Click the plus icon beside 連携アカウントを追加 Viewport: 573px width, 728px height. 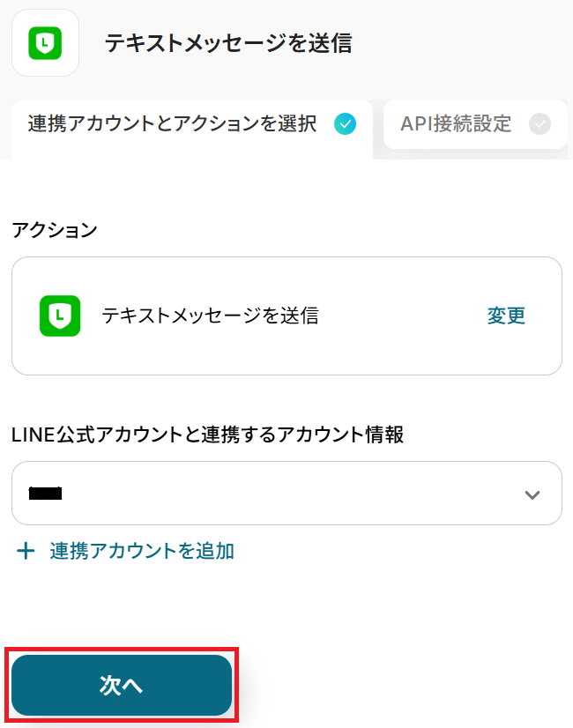click(26, 552)
